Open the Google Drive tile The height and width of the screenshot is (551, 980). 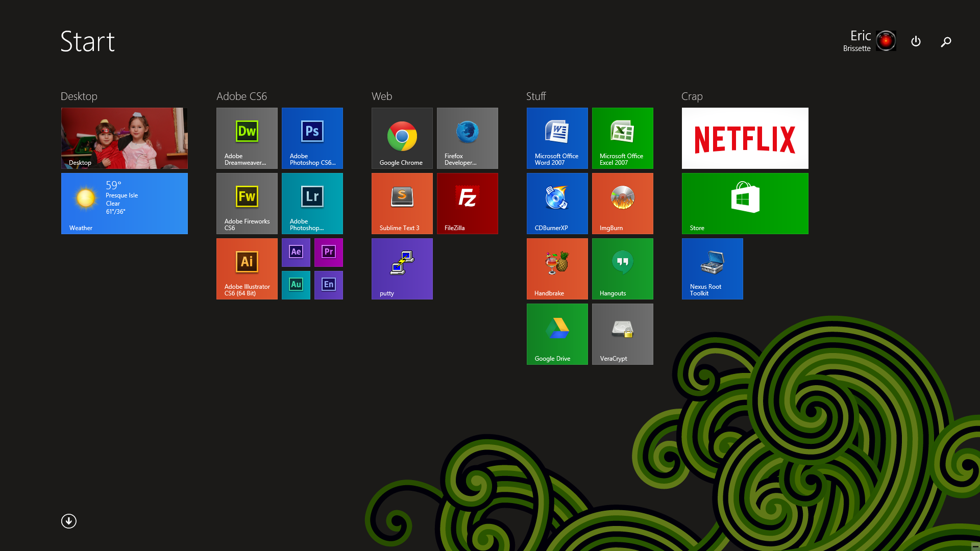click(x=557, y=334)
